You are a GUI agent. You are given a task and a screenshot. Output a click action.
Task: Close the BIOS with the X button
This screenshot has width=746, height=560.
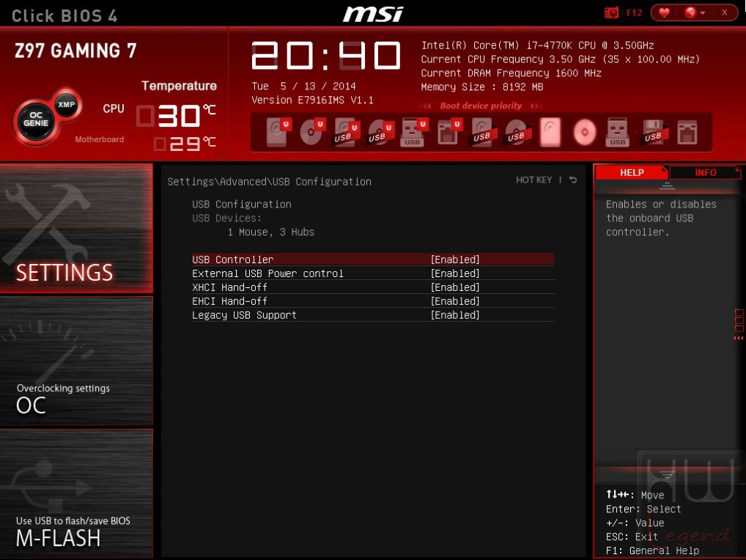tap(724, 13)
